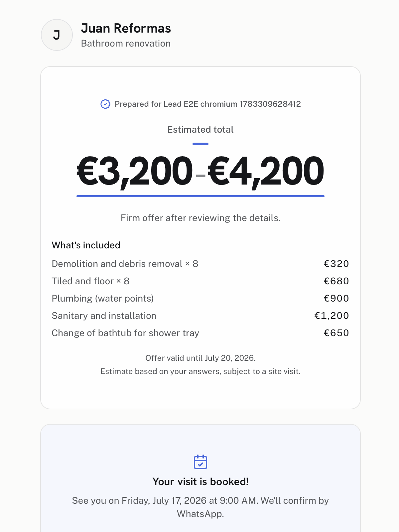Click the €1,200 Sanitary installation price
399x532 pixels.
(332, 316)
